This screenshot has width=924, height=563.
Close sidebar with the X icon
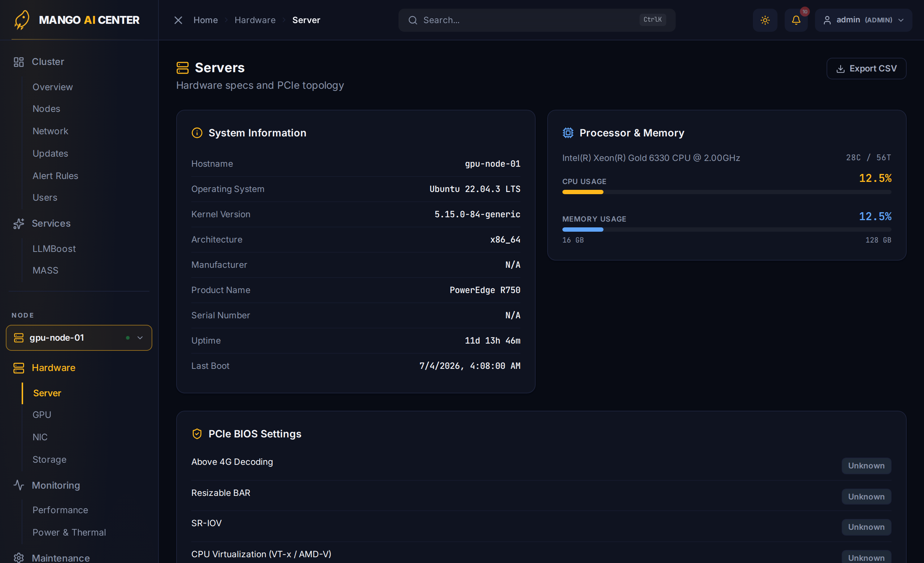tap(178, 20)
